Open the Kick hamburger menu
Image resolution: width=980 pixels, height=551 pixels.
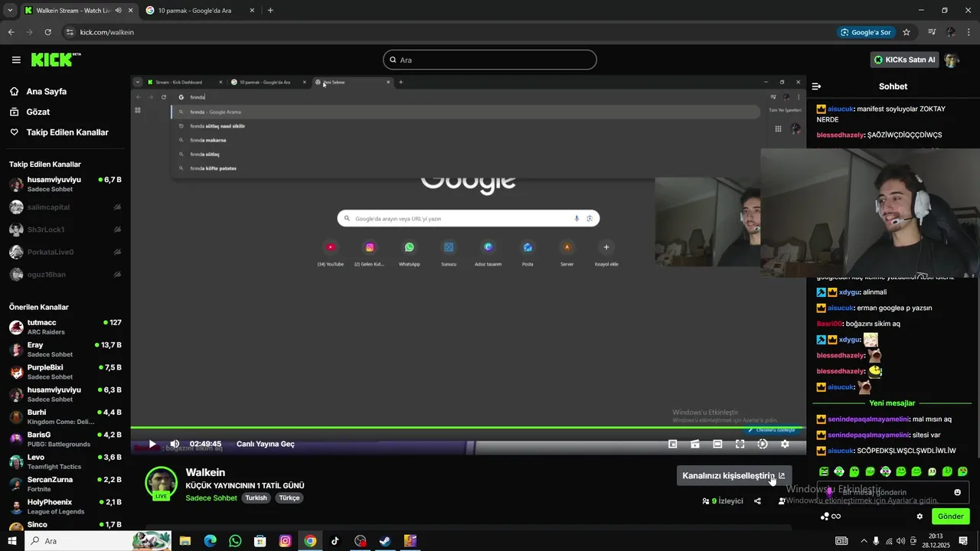16,60
